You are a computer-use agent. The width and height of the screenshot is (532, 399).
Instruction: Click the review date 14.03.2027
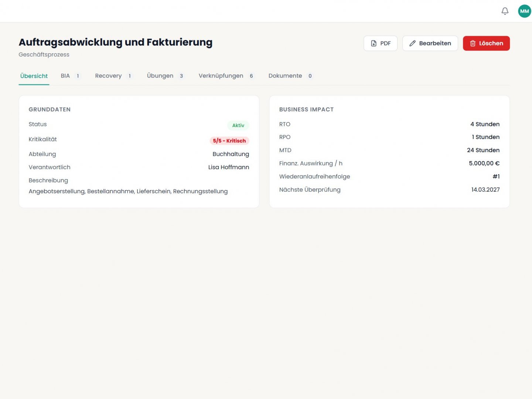tap(485, 190)
